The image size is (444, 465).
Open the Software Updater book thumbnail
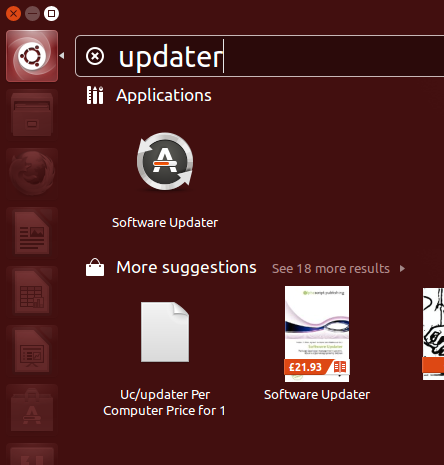(317, 334)
